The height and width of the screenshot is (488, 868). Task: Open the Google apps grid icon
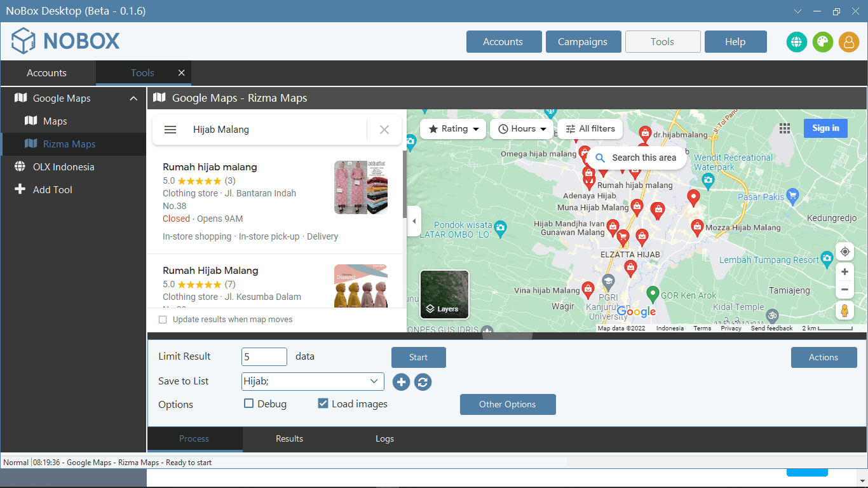tap(785, 128)
